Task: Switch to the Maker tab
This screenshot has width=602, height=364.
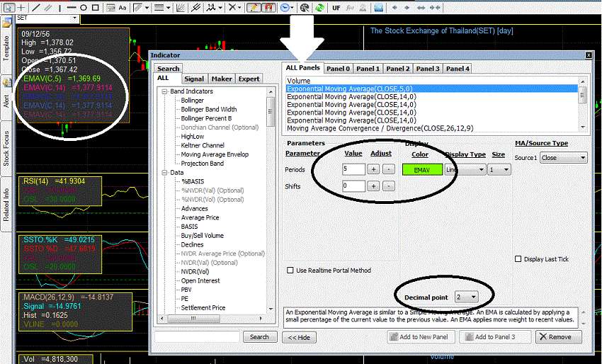Action: (x=222, y=79)
